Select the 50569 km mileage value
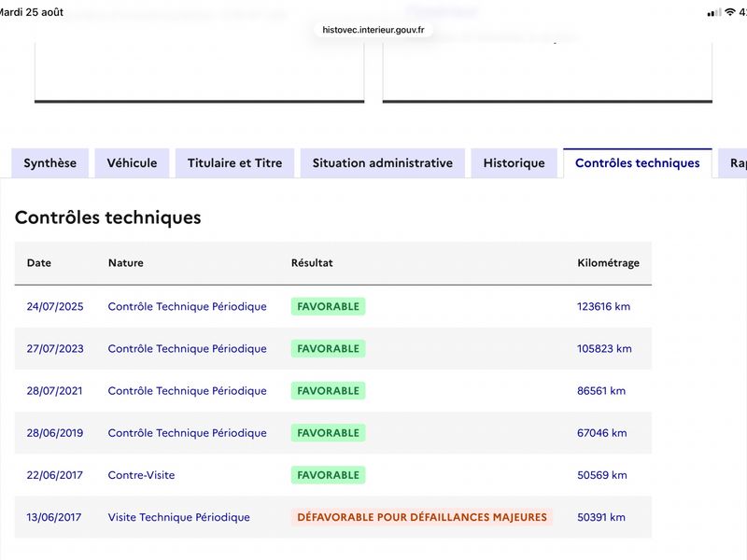 pos(602,475)
